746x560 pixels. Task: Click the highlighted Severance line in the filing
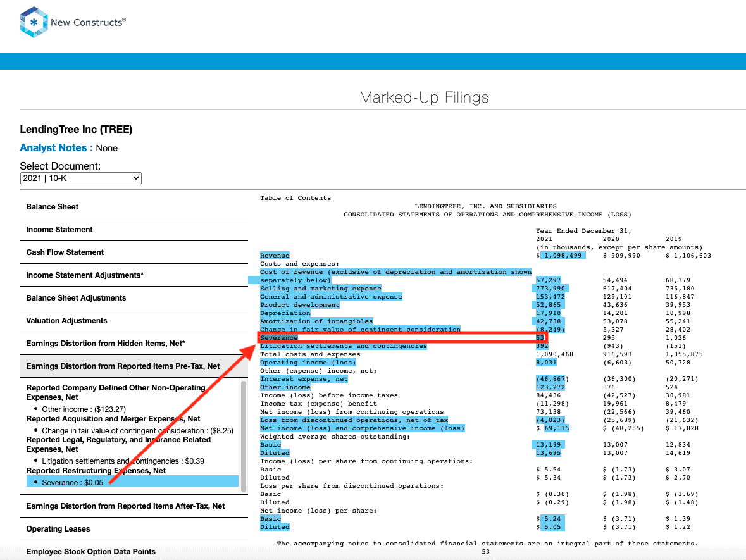pyautogui.click(x=279, y=338)
